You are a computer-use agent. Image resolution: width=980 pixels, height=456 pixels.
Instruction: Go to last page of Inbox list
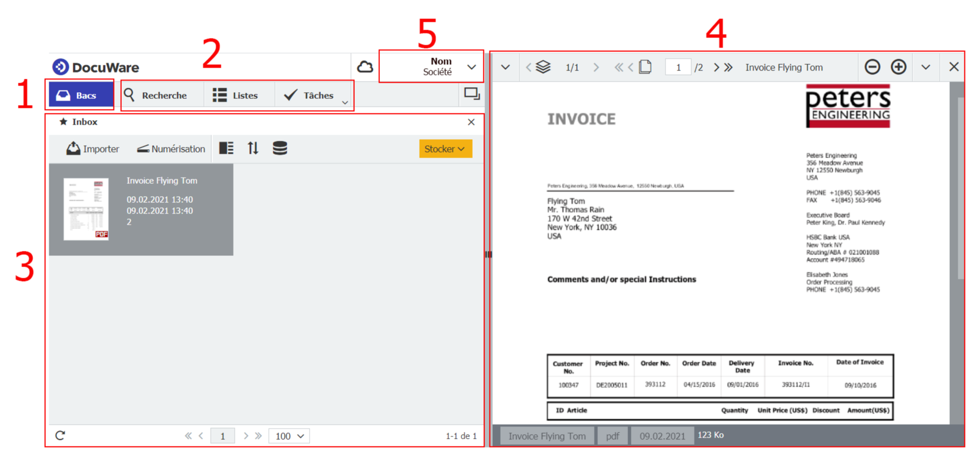tap(258, 436)
